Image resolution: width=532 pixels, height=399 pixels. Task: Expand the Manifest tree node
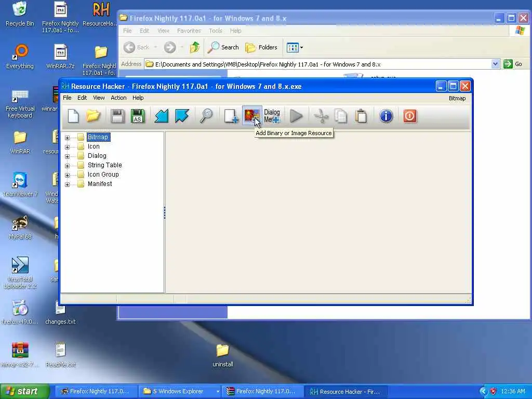pyautogui.click(x=67, y=184)
